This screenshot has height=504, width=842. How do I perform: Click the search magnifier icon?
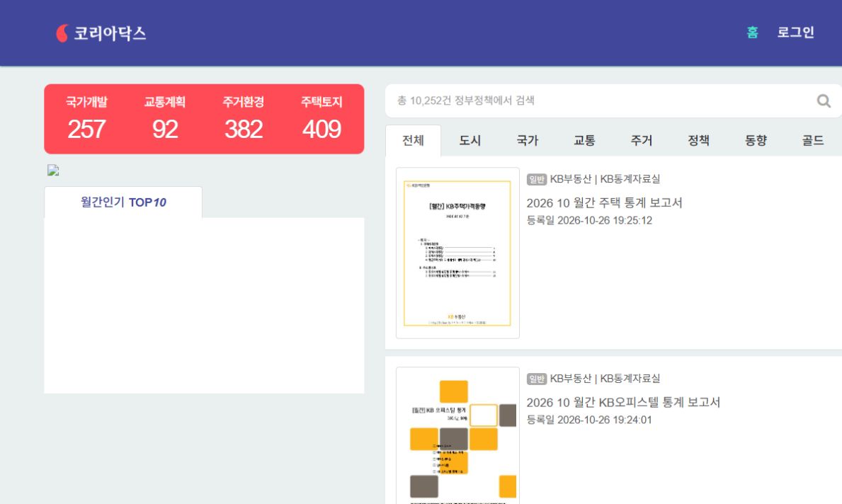[x=823, y=101]
